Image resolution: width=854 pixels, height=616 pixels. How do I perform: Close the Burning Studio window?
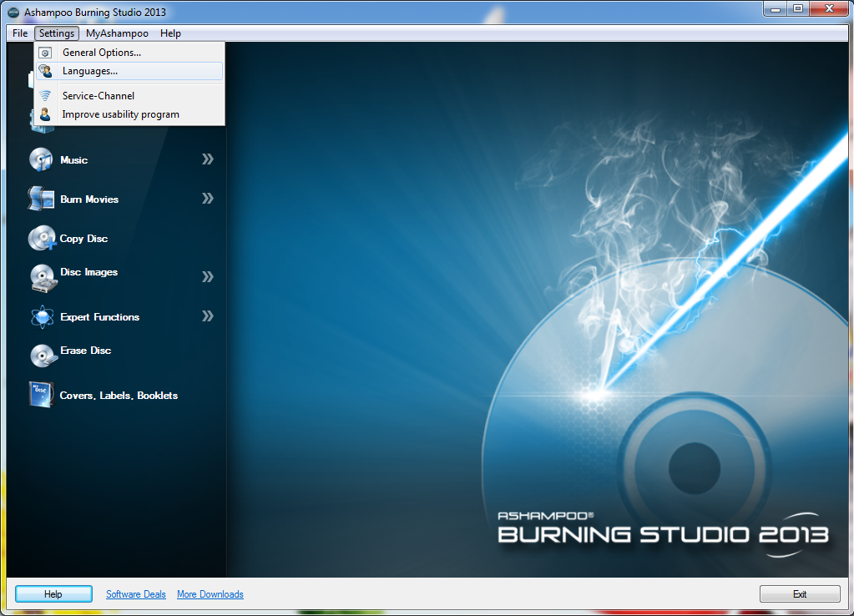[829, 8]
